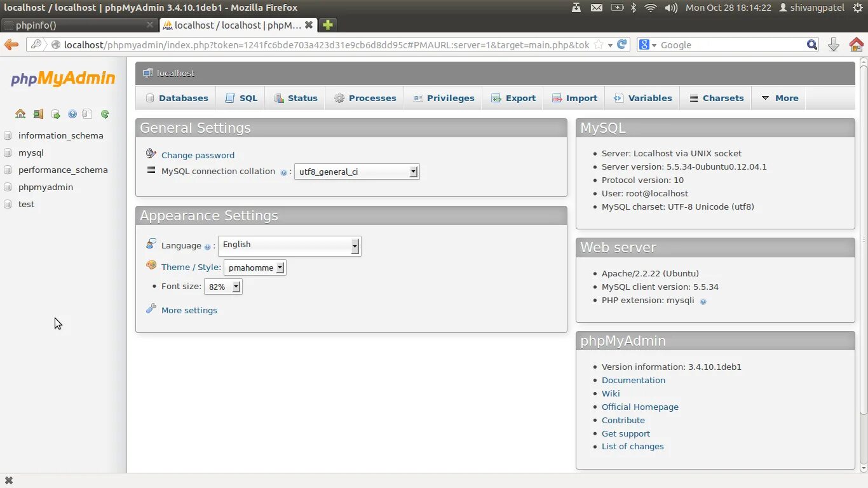Click the Contribute link

click(623, 420)
